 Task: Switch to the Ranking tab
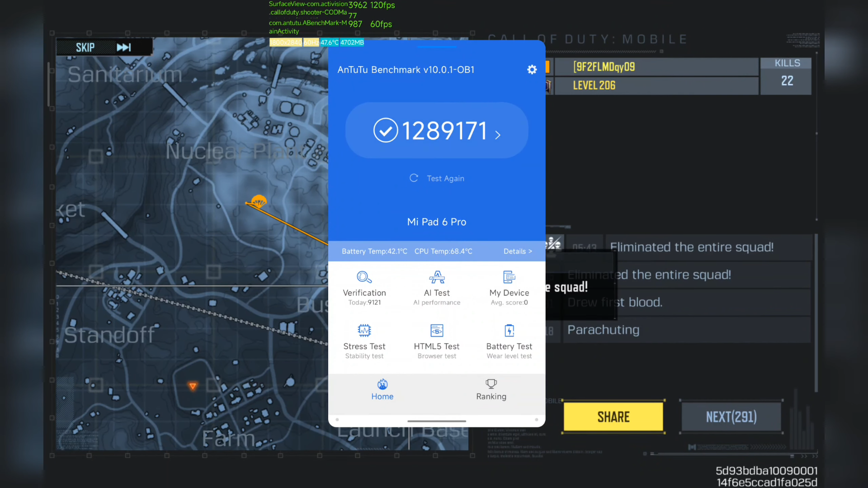point(491,390)
